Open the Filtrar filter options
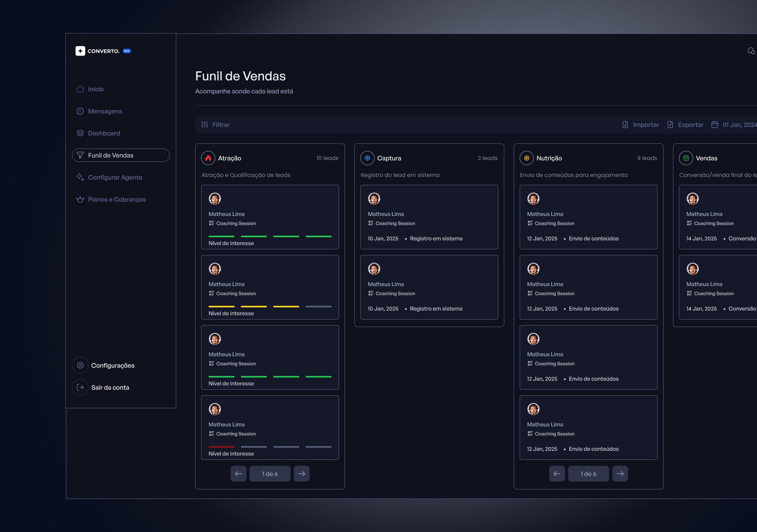757x532 pixels. pos(216,125)
